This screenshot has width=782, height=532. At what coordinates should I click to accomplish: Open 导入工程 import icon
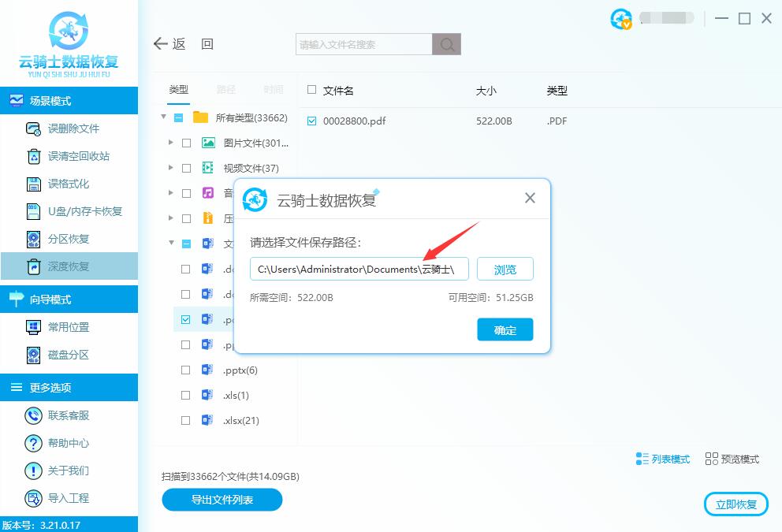[33, 498]
